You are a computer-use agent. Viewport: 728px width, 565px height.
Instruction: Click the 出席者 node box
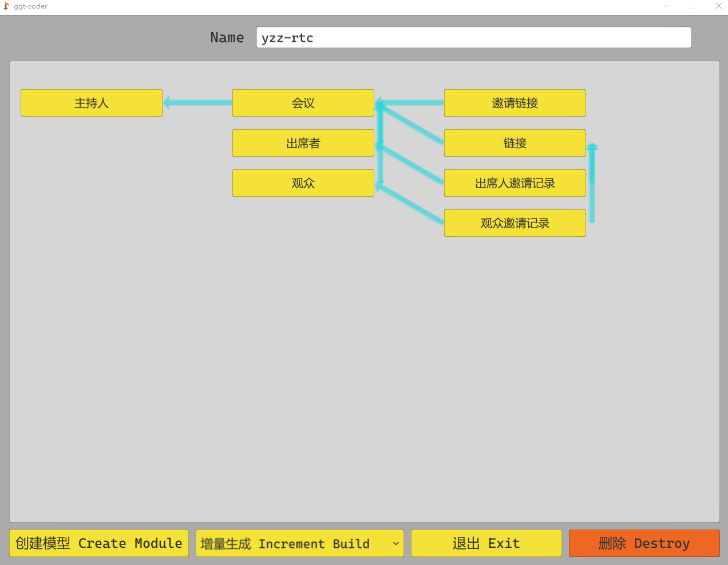click(x=303, y=143)
